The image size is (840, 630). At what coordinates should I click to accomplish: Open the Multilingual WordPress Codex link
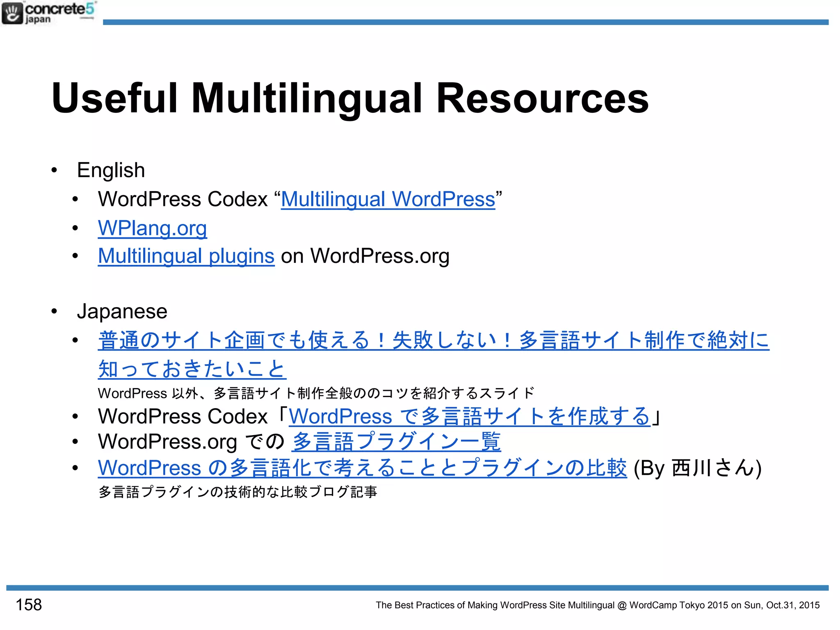(x=388, y=199)
